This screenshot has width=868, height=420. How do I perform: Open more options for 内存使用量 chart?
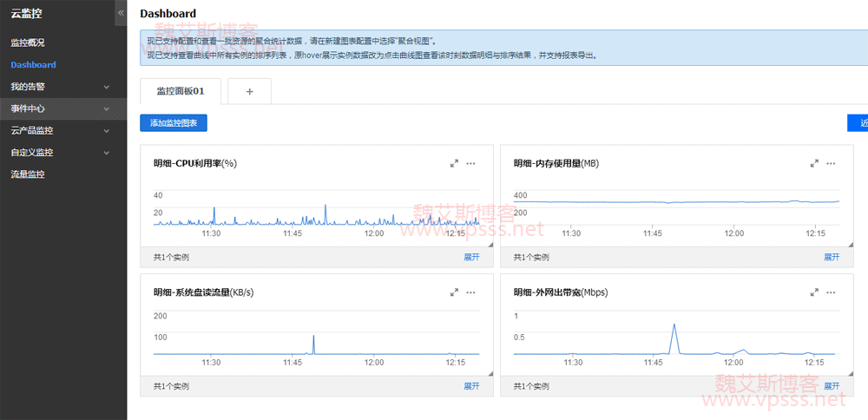pyautogui.click(x=831, y=163)
